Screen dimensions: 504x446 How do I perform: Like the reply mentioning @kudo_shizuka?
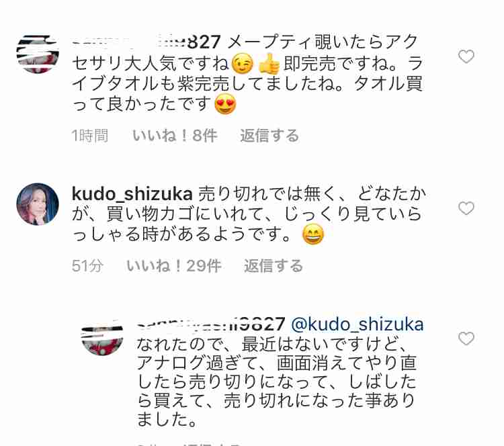466,339
